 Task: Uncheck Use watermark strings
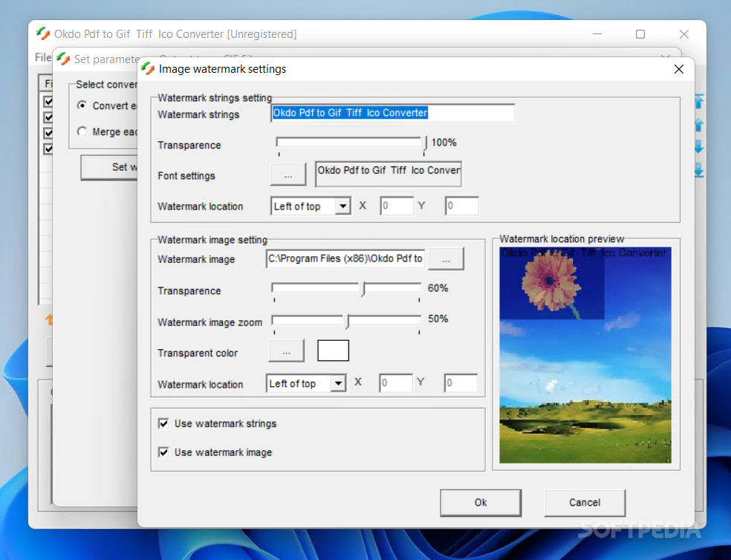pos(163,423)
